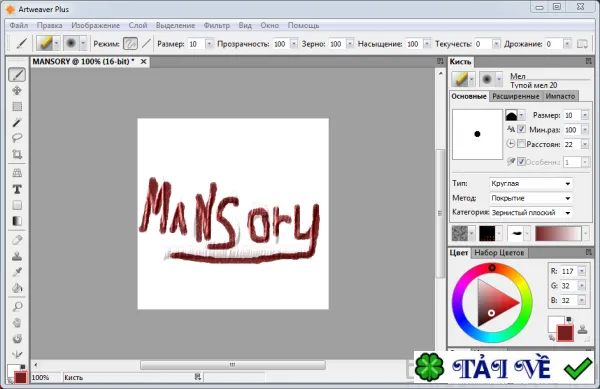Image resolution: width=600 pixels, height=389 pixels.
Task: Open the Категория dropdown showing Зернистый плоский
Action: click(x=531, y=212)
